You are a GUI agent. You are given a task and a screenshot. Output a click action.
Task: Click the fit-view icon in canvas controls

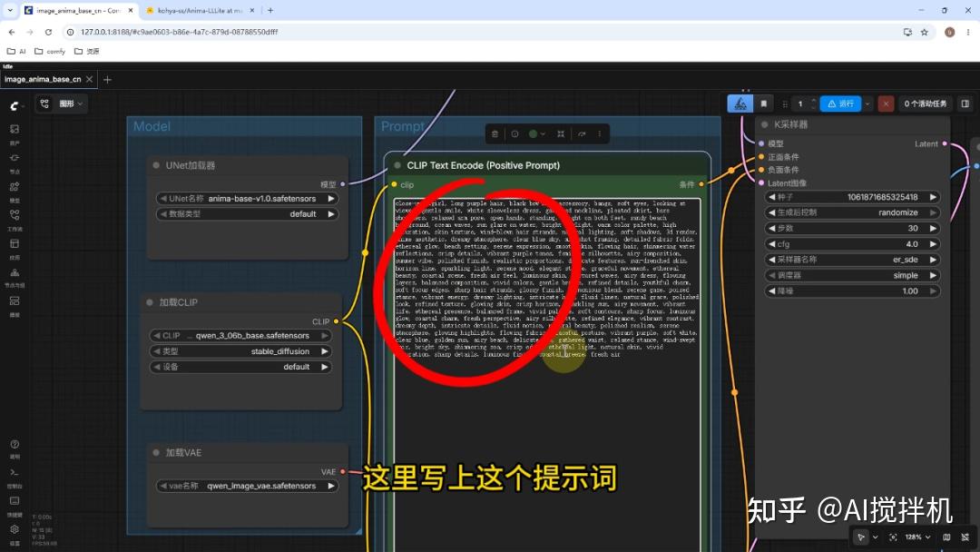(x=893, y=537)
